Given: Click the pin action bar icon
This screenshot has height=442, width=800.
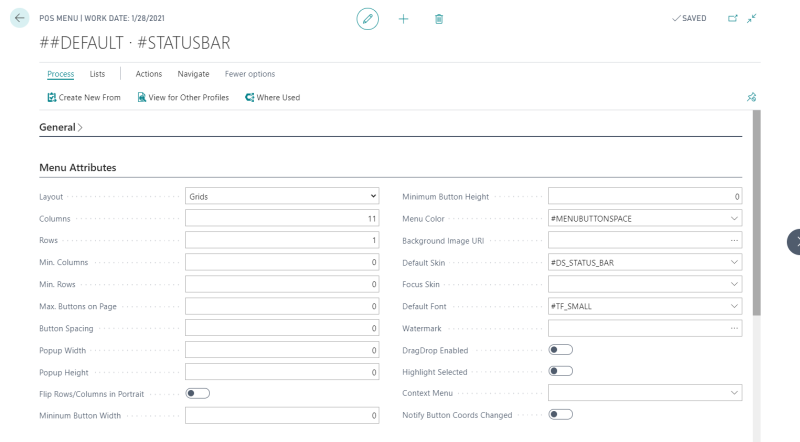Looking at the screenshot, I should tap(752, 97).
